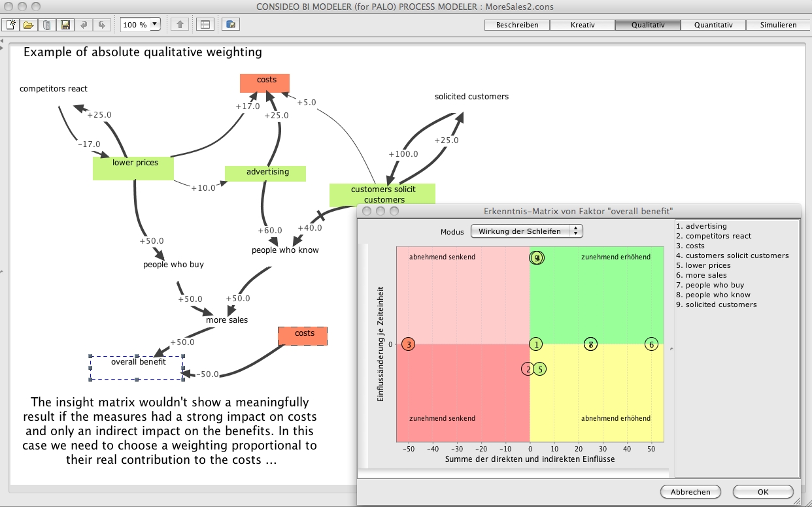Select the green 'lower prices' node
The width and height of the screenshot is (812, 507).
[133, 168]
